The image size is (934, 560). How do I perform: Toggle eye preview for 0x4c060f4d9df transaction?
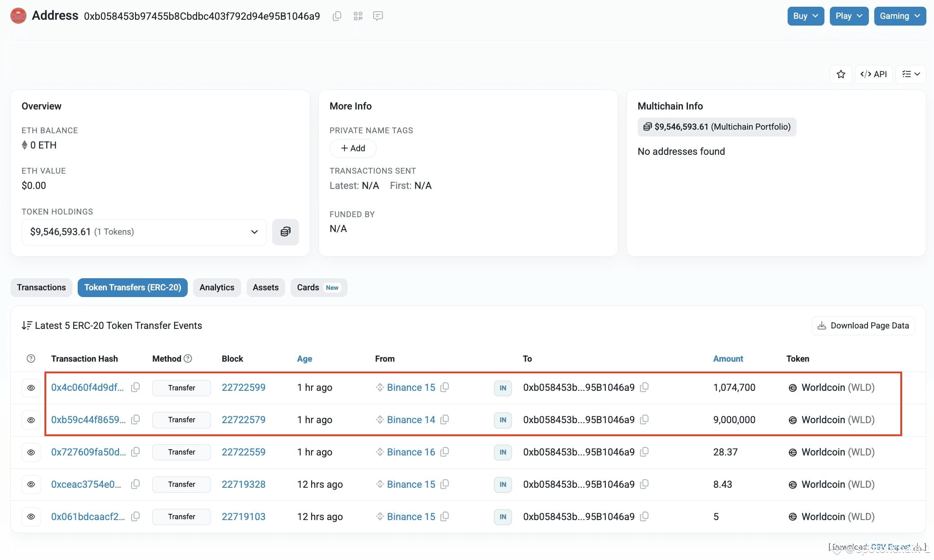coord(31,388)
